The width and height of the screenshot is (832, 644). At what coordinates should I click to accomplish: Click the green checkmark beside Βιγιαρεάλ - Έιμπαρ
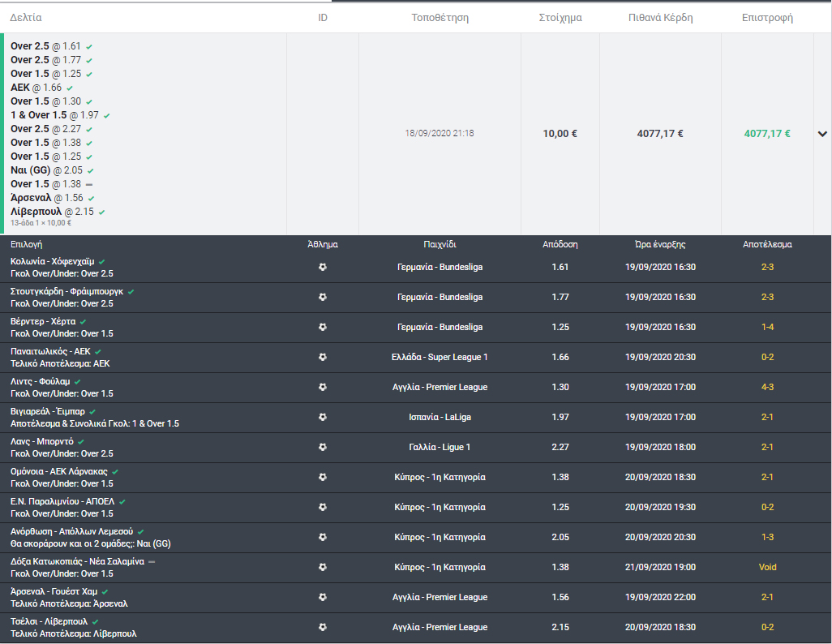tap(93, 411)
